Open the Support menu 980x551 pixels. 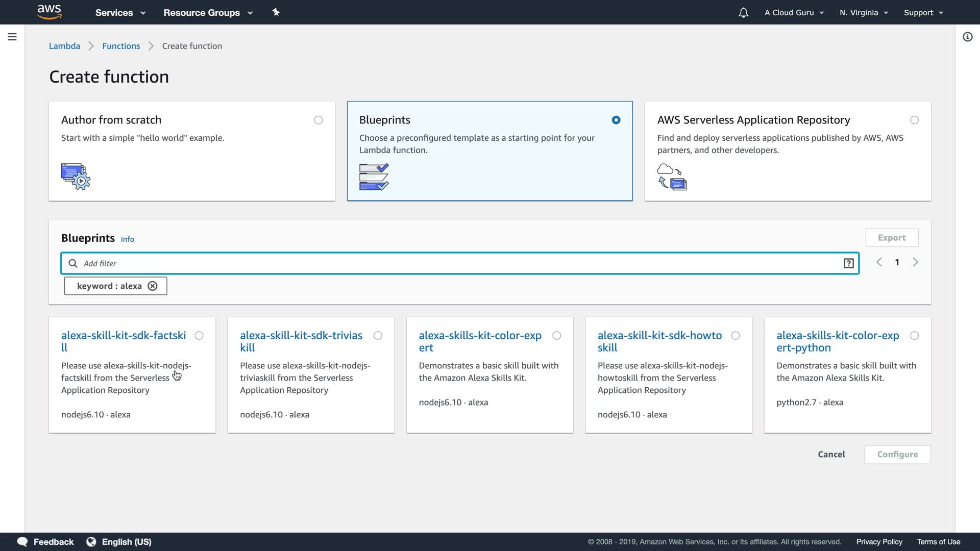pyautogui.click(x=923, y=13)
